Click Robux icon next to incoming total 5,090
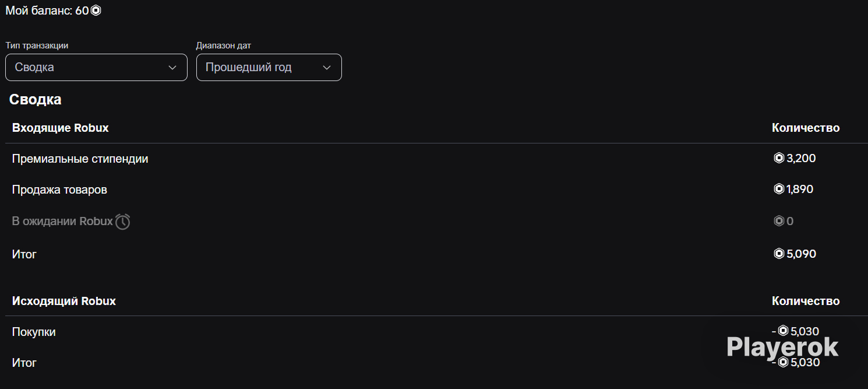Image resolution: width=868 pixels, height=389 pixels. pos(779,254)
